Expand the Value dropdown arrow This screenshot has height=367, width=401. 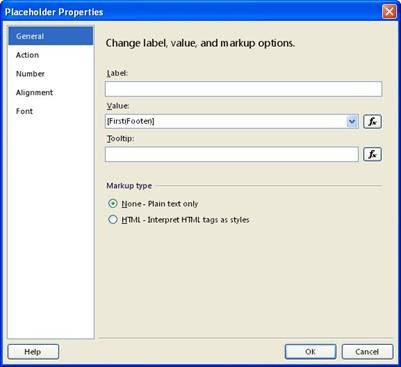352,122
